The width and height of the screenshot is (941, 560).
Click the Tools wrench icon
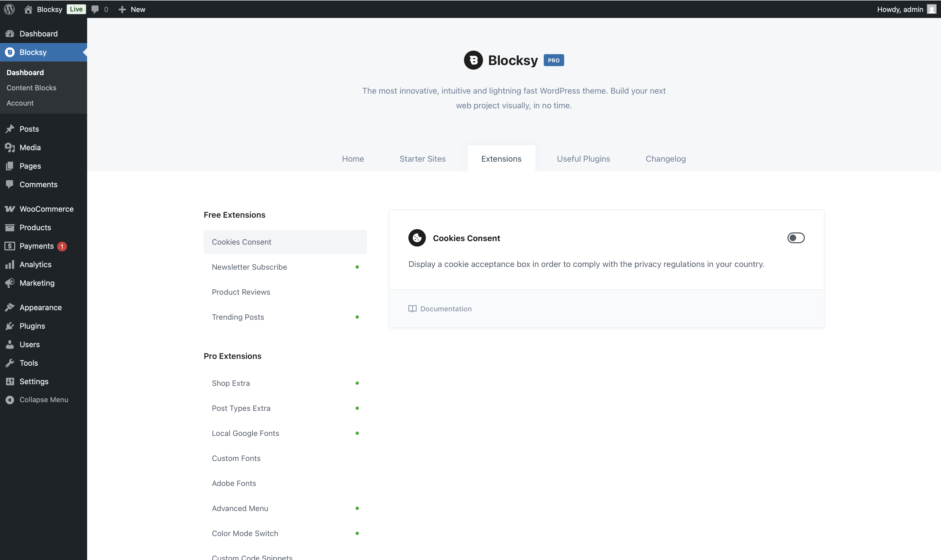tap(10, 363)
